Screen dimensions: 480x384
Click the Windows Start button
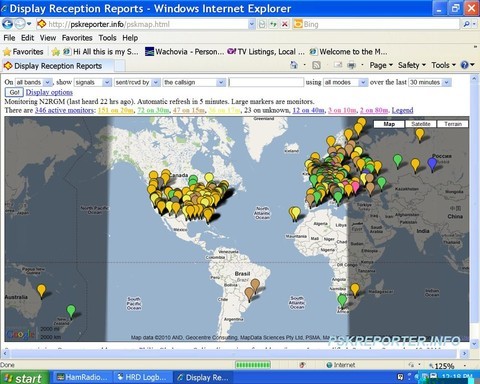click(24, 378)
